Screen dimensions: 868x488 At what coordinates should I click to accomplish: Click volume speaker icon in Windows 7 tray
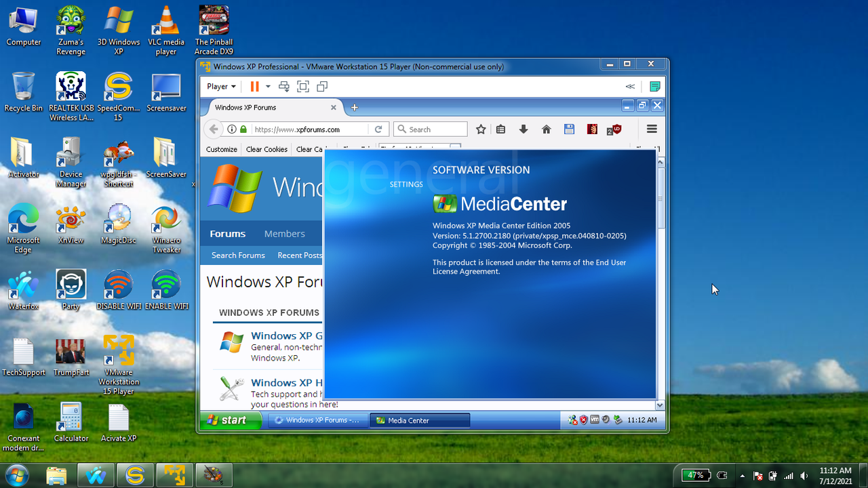(804, 476)
